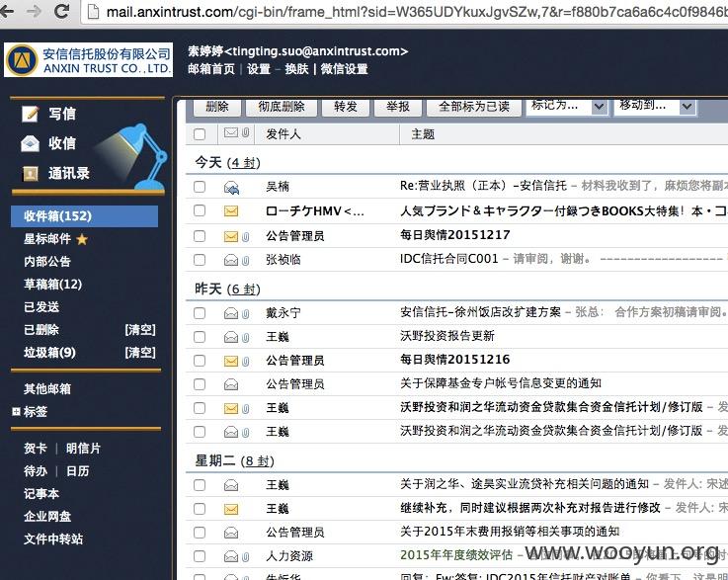728x580 pixels.
Task: Click the browser reload icon
Action: (x=62, y=11)
